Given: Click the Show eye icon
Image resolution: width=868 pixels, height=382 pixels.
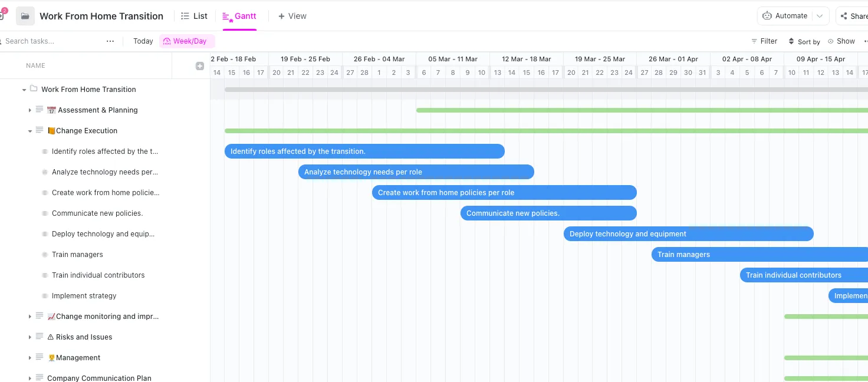Looking at the screenshot, I should (831, 41).
